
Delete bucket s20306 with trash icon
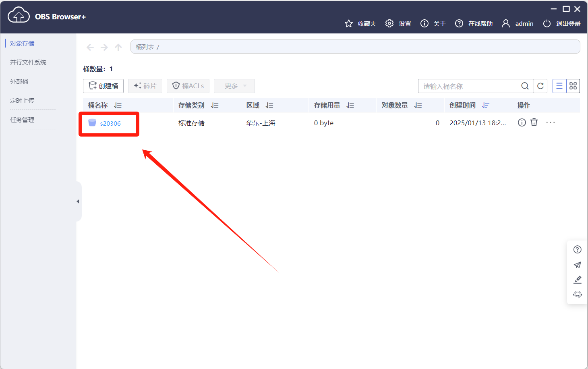coord(534,122)
